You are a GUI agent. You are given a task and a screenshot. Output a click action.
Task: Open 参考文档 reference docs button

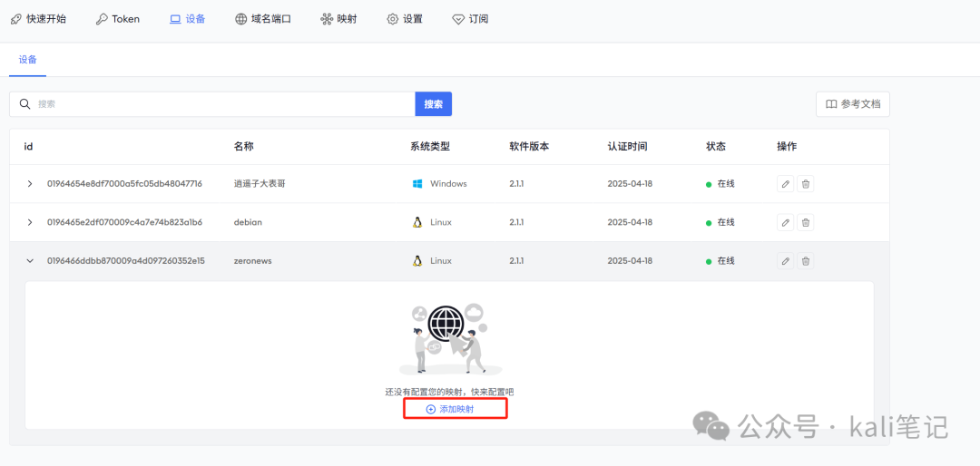pyautogui.click(x=852, y=104)
